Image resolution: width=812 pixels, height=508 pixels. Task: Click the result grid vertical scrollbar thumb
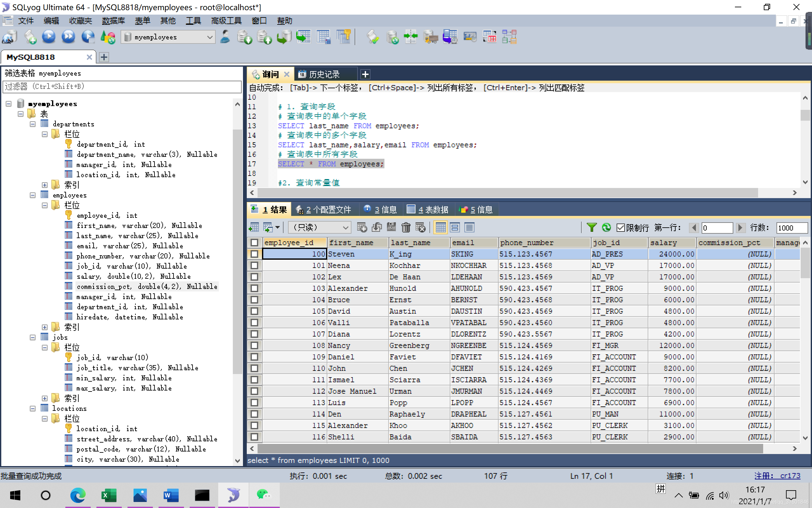pos(805,264)
